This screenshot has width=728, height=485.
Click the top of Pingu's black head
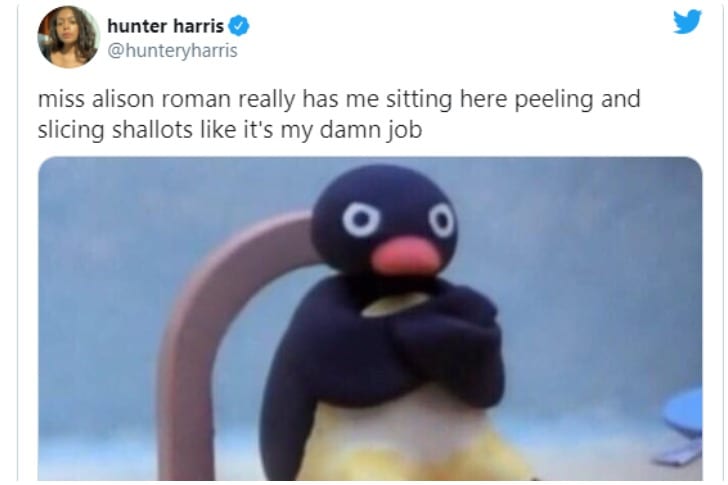[385, 179]
